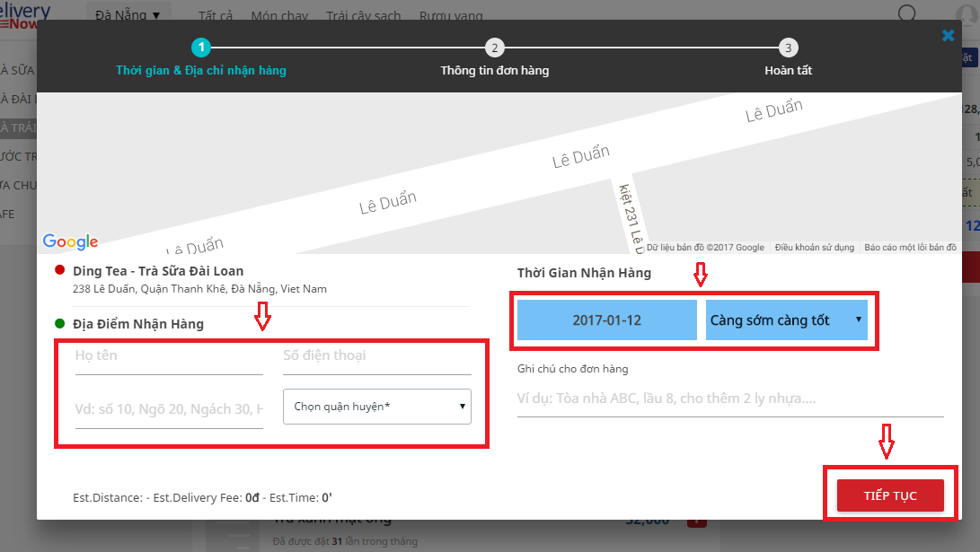The width and height of the screenshot is (980, 552).
Task: Select the Món chay menu item
Action: [x=278, y=16]
